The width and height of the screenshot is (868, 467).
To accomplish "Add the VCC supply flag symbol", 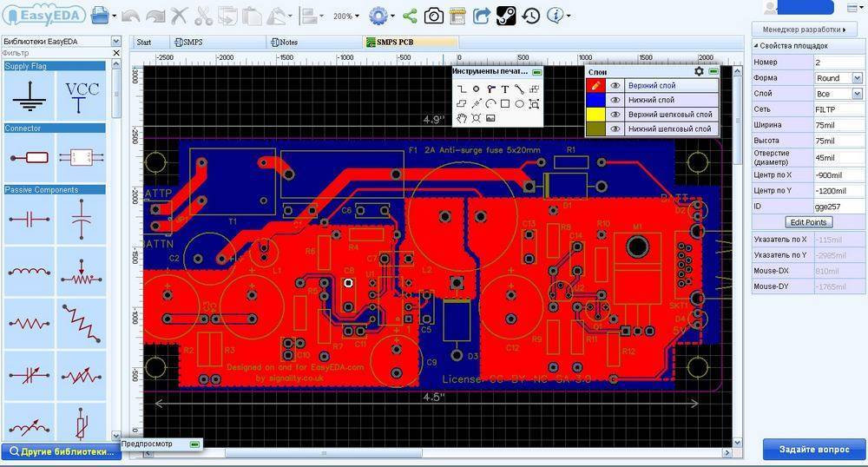I will pos(82,95).
